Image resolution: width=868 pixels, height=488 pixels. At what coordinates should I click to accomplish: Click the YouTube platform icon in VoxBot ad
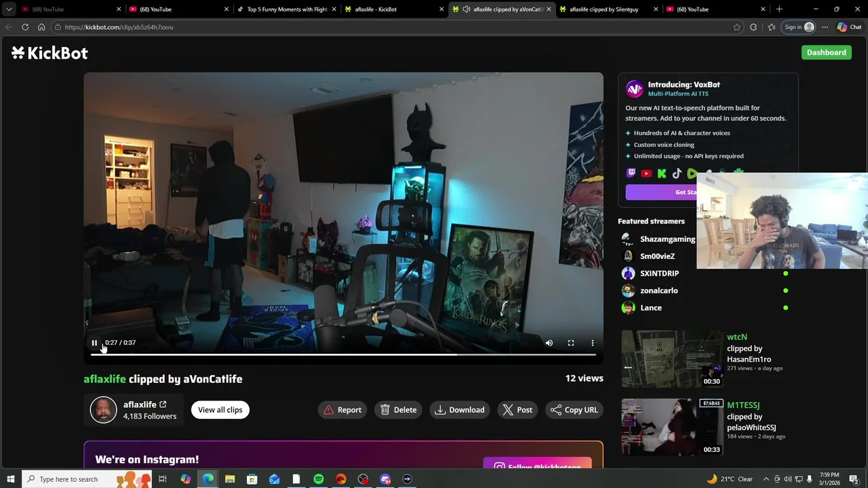[x=646, y=174]
